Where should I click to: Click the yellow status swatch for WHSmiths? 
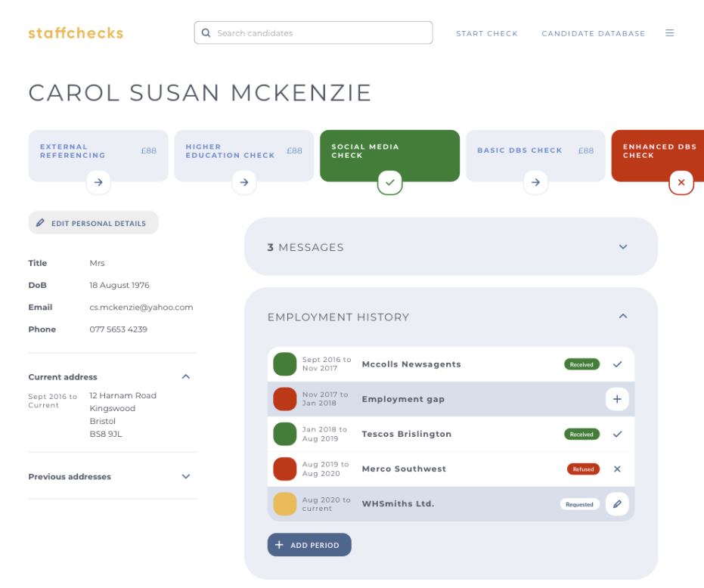pos(284,504)
